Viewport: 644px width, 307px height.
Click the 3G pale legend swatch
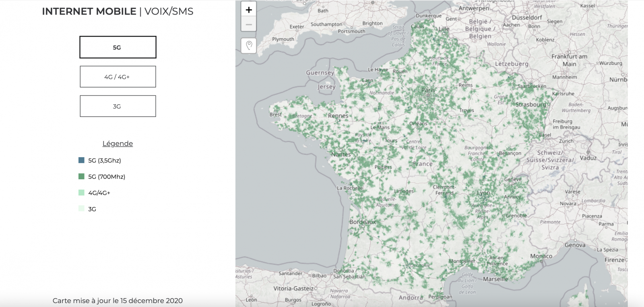point(81,209)
